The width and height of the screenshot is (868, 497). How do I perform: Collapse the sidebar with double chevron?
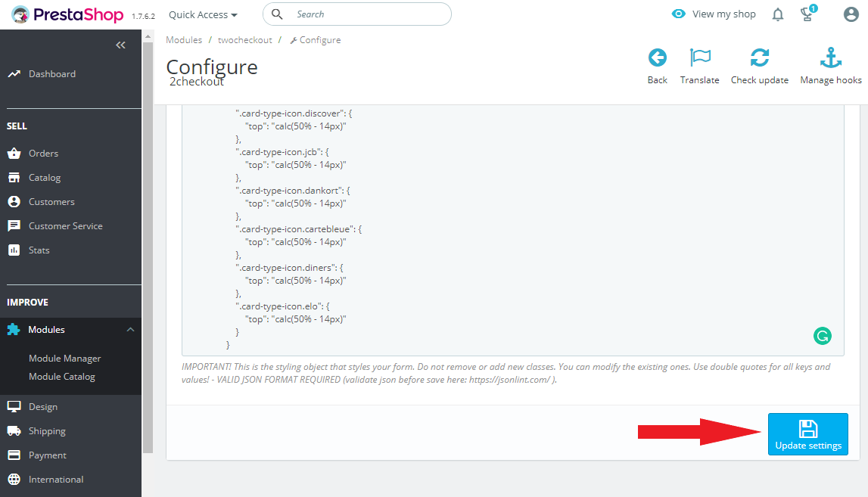tap(120, 45)
